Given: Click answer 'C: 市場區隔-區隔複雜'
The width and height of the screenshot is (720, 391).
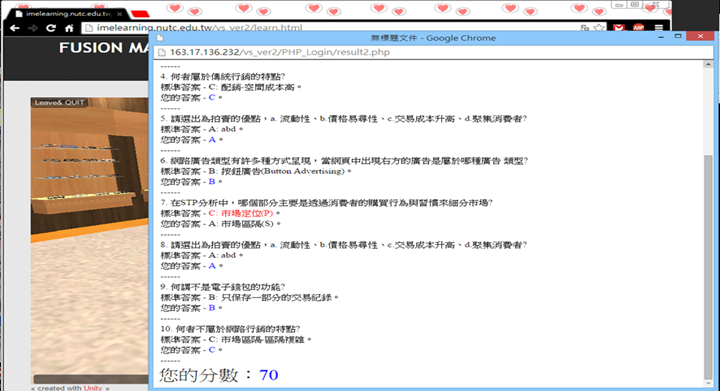Looking at the screenshot, I should (256, 340).
